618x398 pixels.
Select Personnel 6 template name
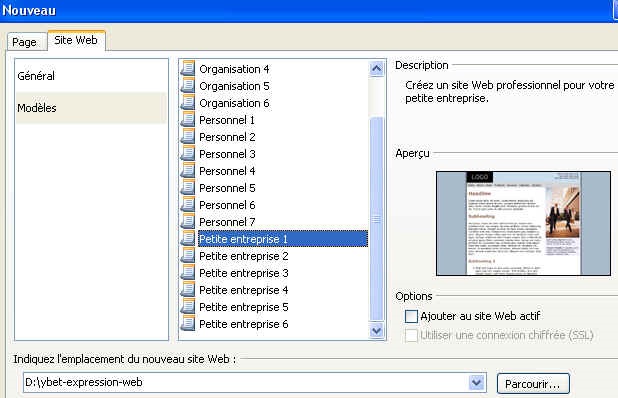point(227,205)
